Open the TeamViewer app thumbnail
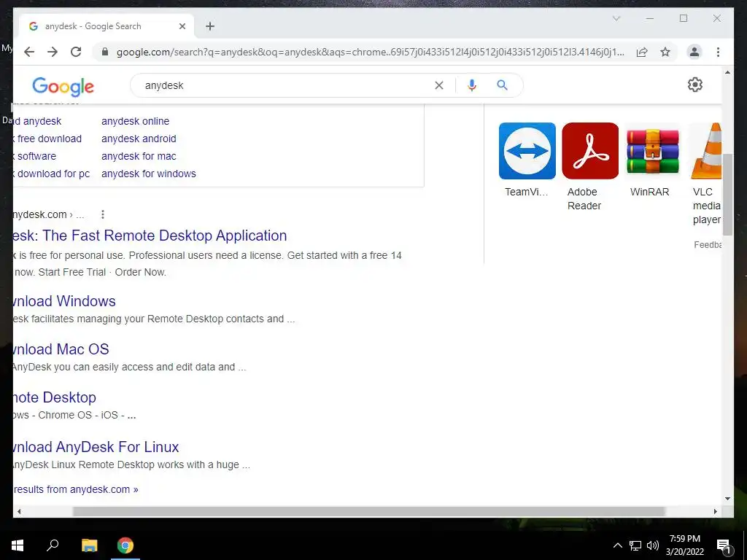The height and width of the screenshot is (560, 747). (x=527, y=150)
